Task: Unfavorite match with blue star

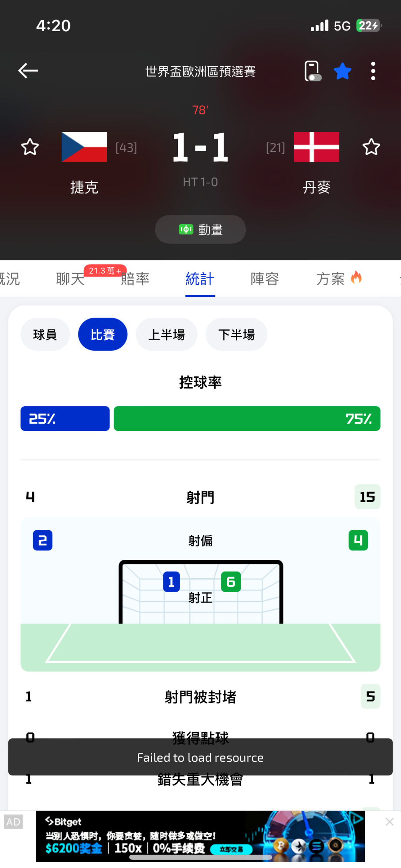Action: (342, 71)
